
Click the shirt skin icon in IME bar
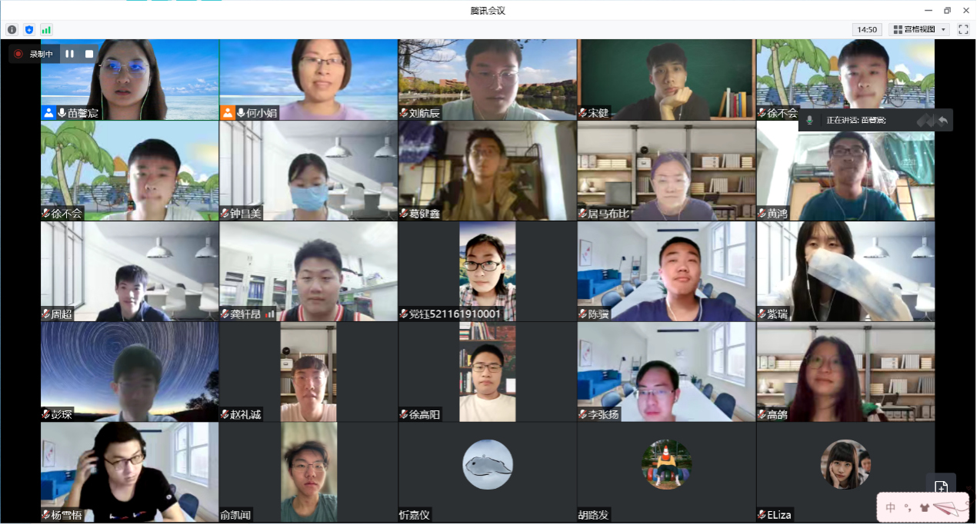click(924, 508)
